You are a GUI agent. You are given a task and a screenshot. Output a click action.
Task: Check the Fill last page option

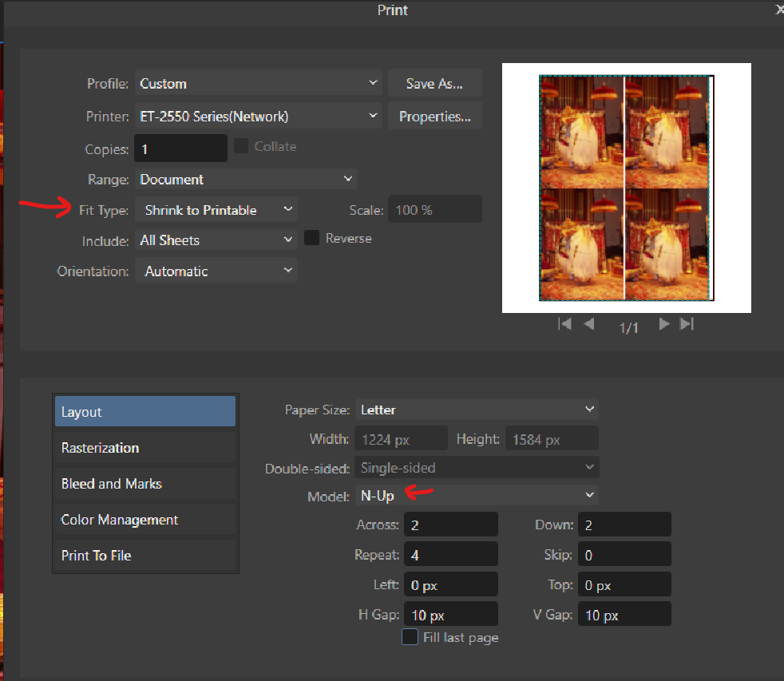(x=410, y=637)
